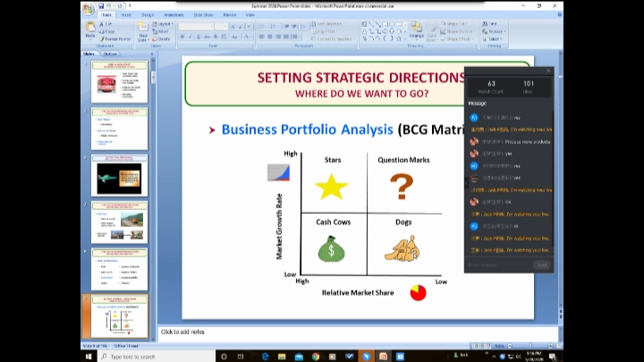Switch to the Outline pane tab
644x362 pixels.
tap(110, 54)
